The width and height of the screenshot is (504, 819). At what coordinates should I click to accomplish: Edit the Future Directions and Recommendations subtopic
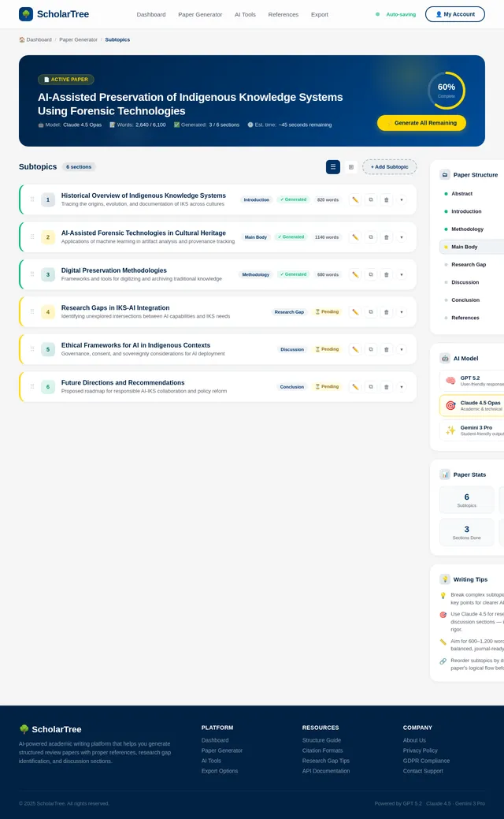pos(355,387)
